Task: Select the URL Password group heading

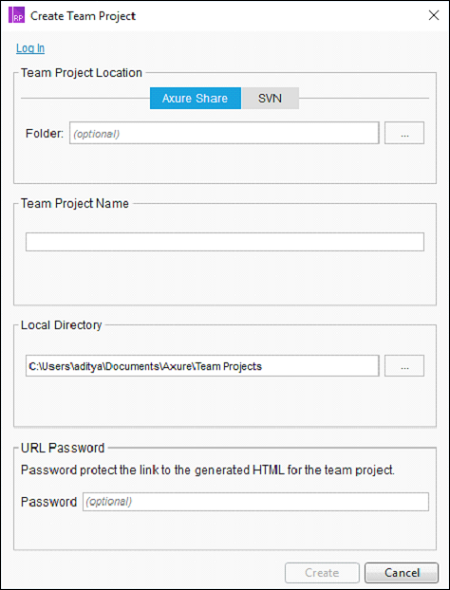Action: (x=63, y=448)
